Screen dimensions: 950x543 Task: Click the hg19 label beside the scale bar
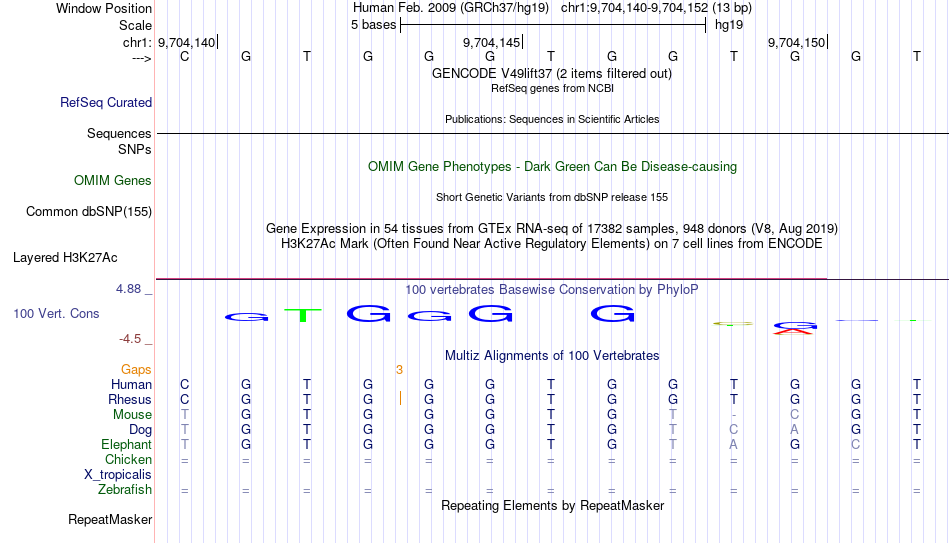[x=729, y=25]
